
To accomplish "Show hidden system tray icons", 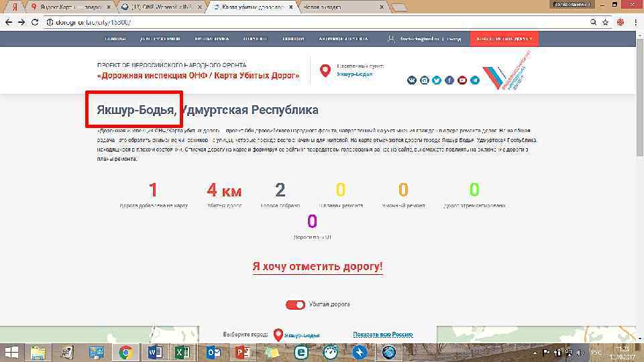I will pos(535,353).
